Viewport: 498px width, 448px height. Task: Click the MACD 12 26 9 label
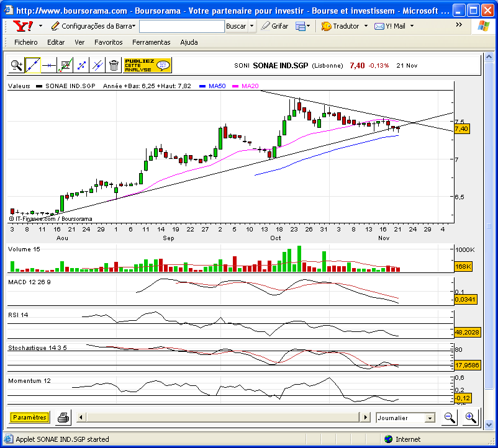click(x=29, y=282)
